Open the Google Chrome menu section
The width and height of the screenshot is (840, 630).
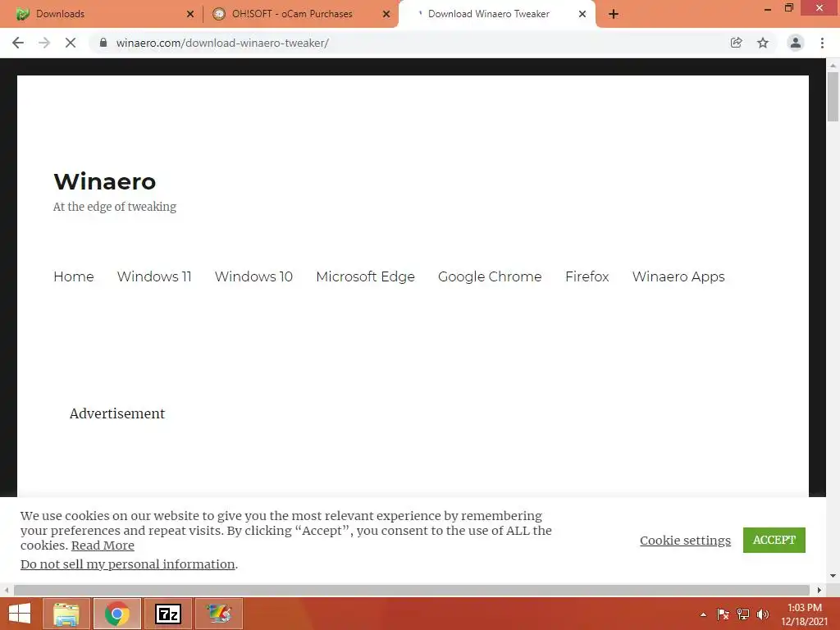(491, 276)
